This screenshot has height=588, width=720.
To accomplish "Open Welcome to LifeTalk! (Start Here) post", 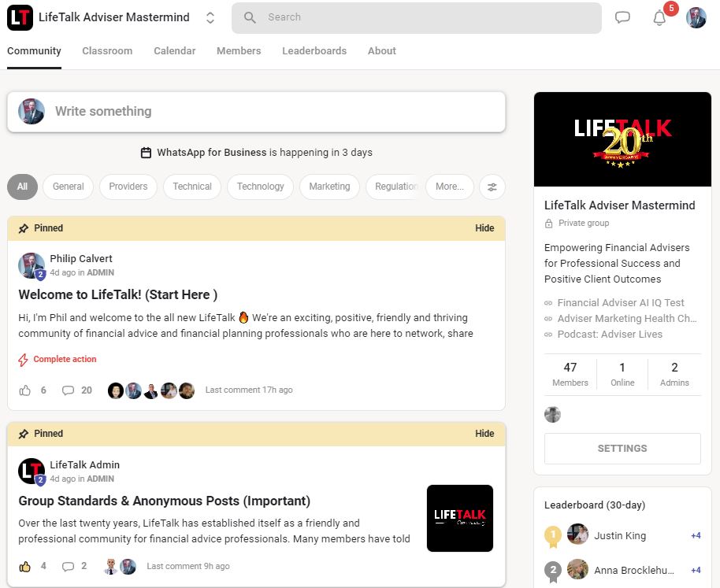I will 118,294.
